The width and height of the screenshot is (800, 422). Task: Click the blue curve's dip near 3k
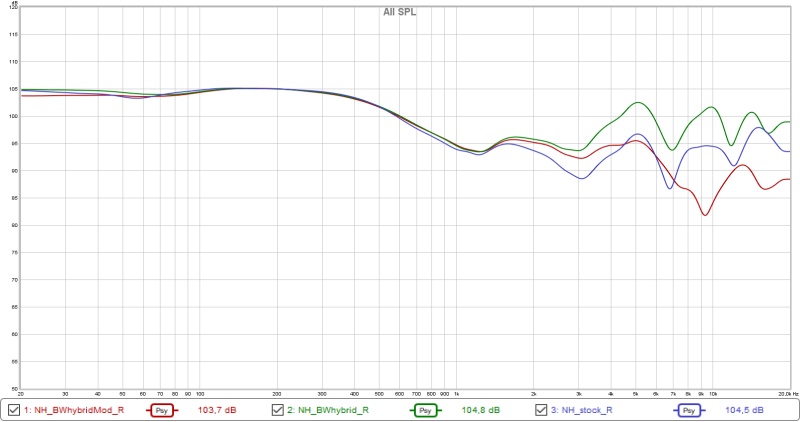point(582,178)
